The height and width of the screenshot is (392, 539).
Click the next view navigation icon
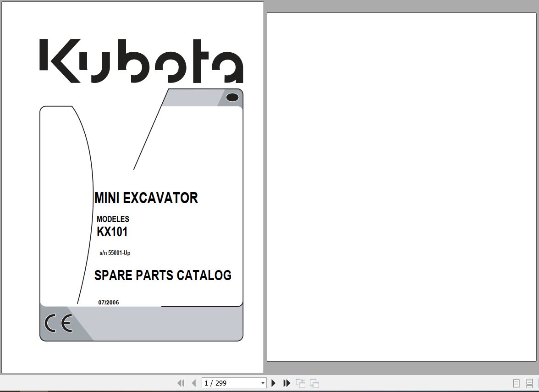(x=314, y=383)
